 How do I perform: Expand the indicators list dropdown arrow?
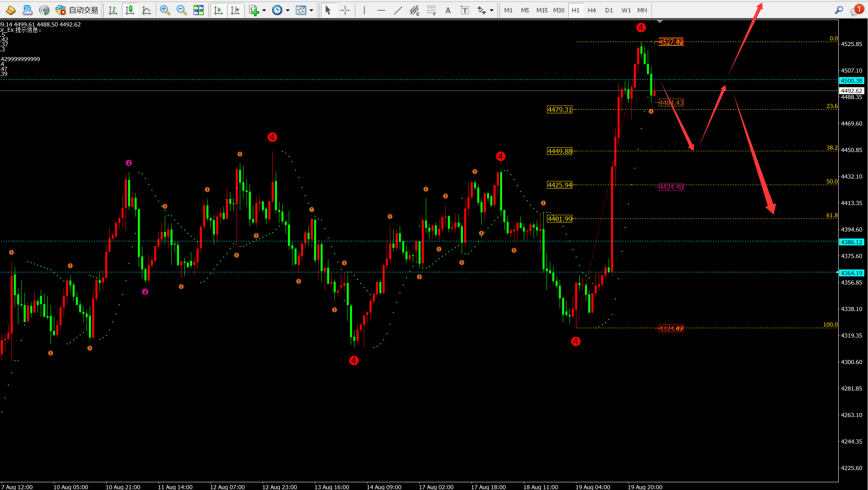point(264,10)
